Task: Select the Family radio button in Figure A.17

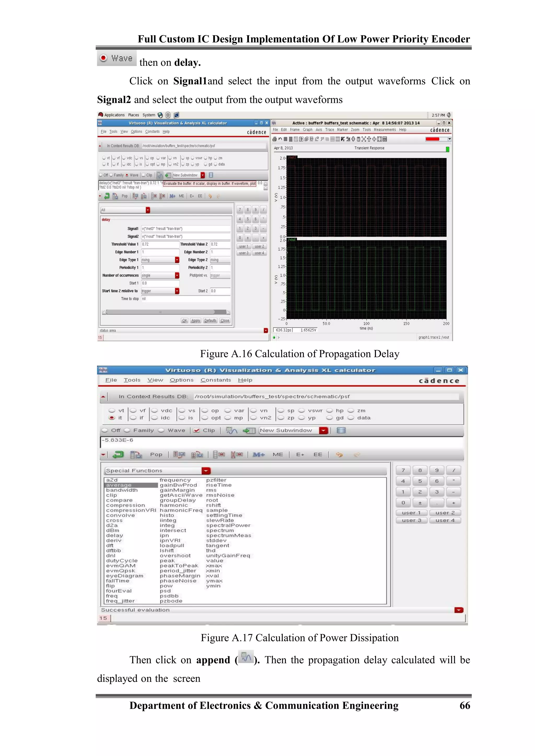Action: tap(127, 430)
